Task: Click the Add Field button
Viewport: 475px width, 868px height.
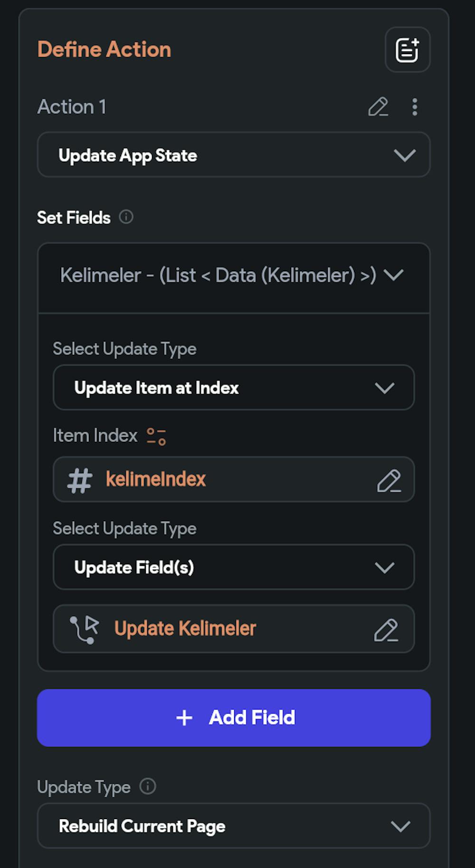Action: [x=234, y=718]
